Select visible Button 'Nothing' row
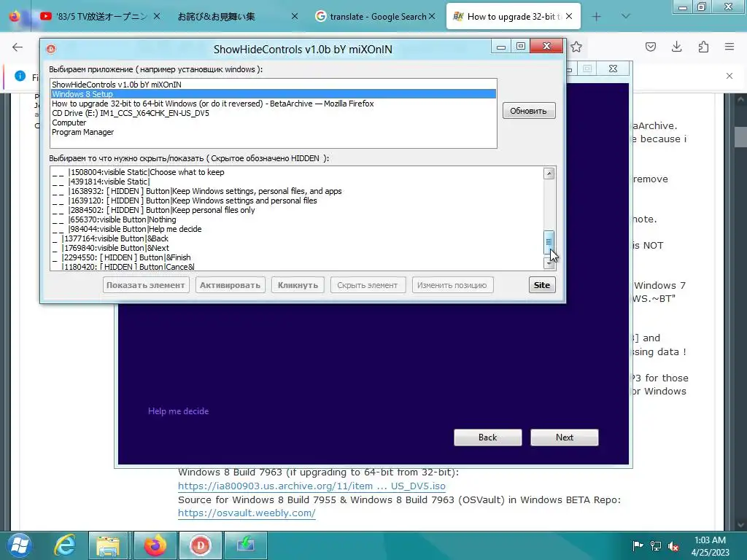Screen dimensions: 747x560 click(296, 219)
